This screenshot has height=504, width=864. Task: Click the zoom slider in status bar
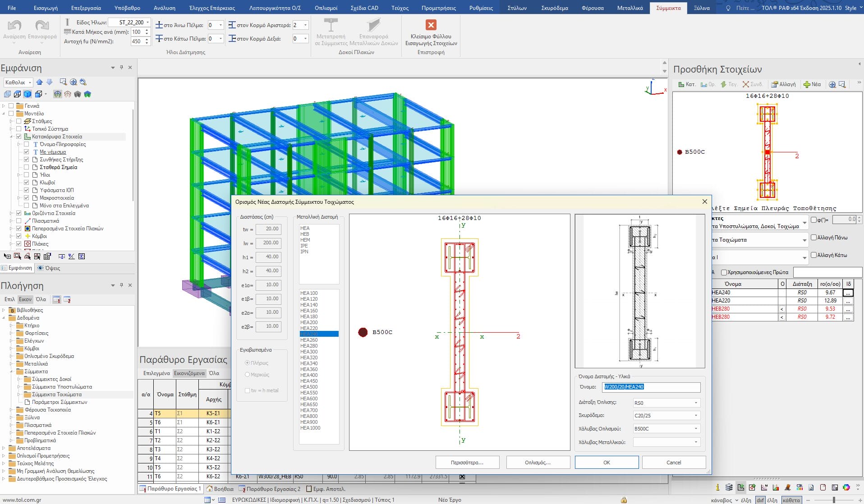834,500
